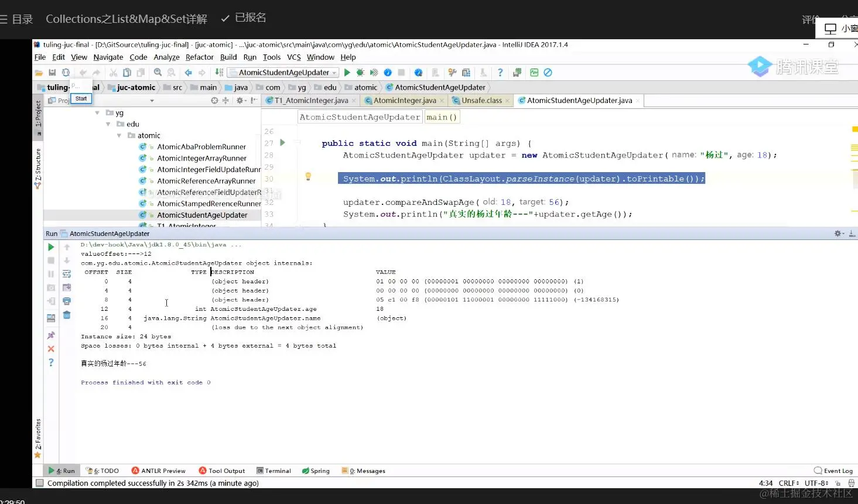Viewport: 858px width, 504px height.
Task: Click the Save All toolbar icon
Action: [52, 73]
